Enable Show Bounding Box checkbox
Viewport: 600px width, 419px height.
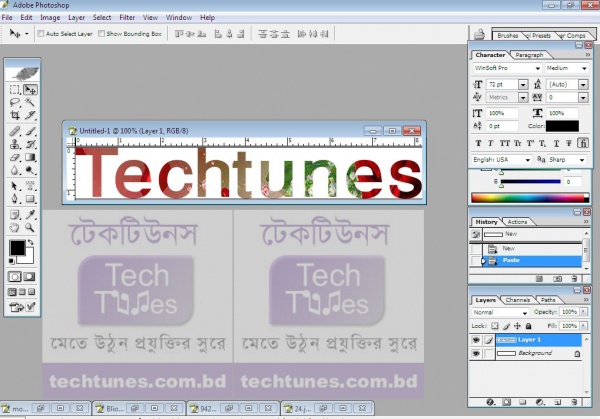pyautogui.click(x=101, y=34)
